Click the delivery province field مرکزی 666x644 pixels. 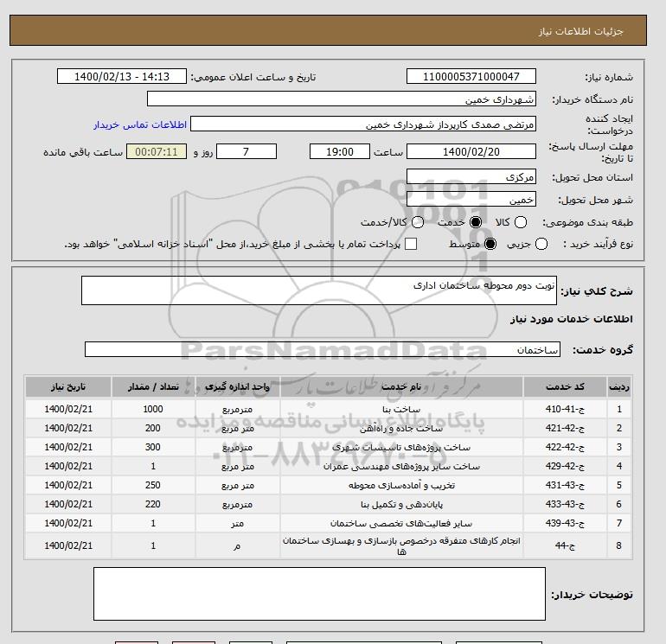471,176
